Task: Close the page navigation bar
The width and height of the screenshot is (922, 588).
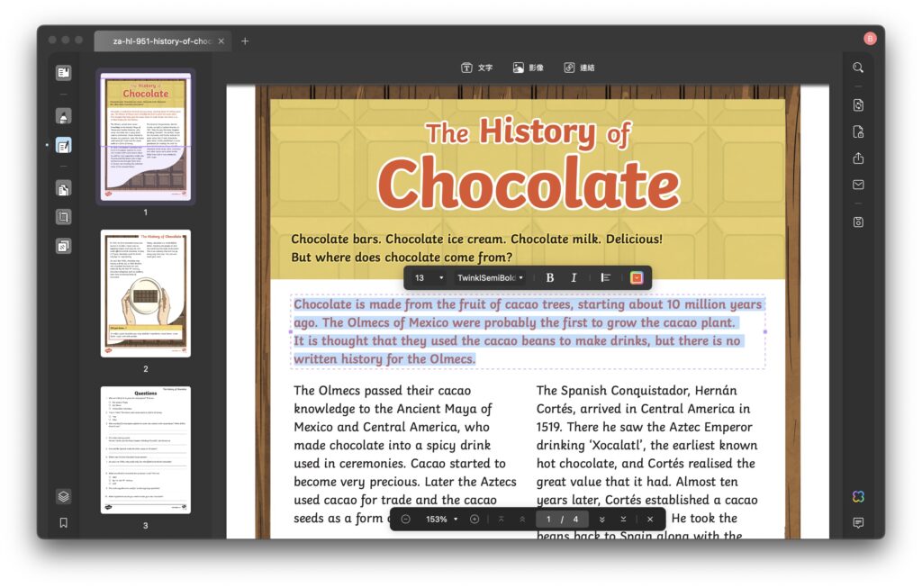Action: pyautogui.click(x=650, y=520)
